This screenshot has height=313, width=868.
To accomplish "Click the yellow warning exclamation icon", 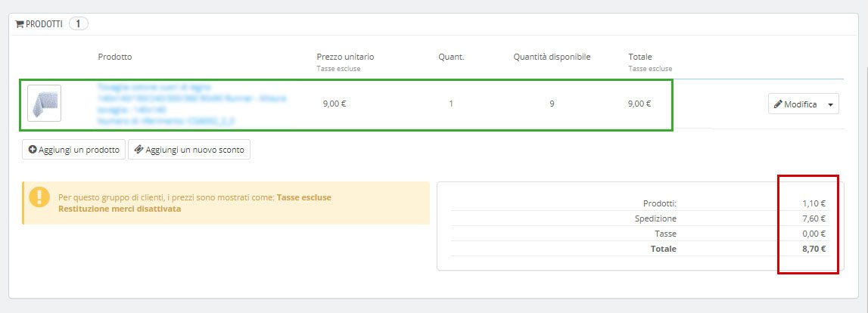I will [x=39, y=198].
